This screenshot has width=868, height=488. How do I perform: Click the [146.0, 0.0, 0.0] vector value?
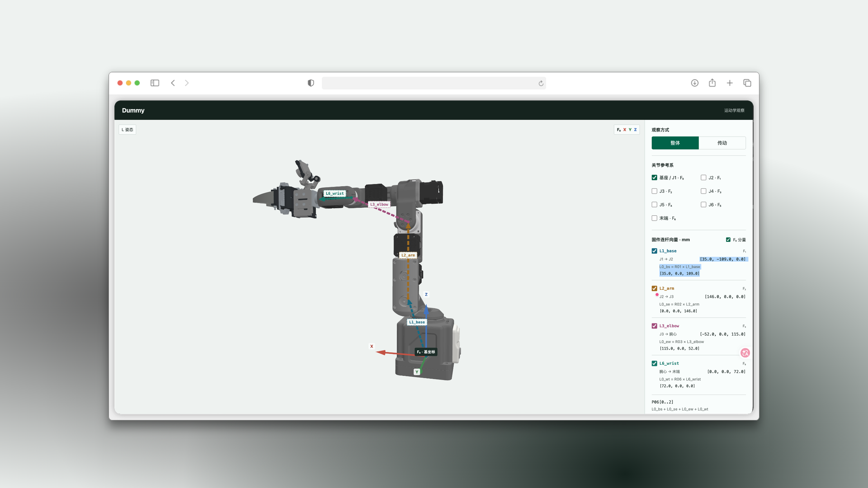725,297
